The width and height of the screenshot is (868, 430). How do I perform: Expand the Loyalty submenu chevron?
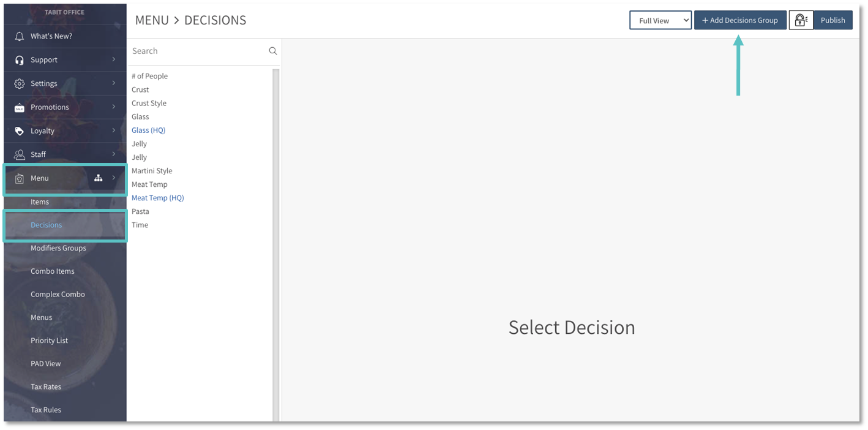pos(114,130)
